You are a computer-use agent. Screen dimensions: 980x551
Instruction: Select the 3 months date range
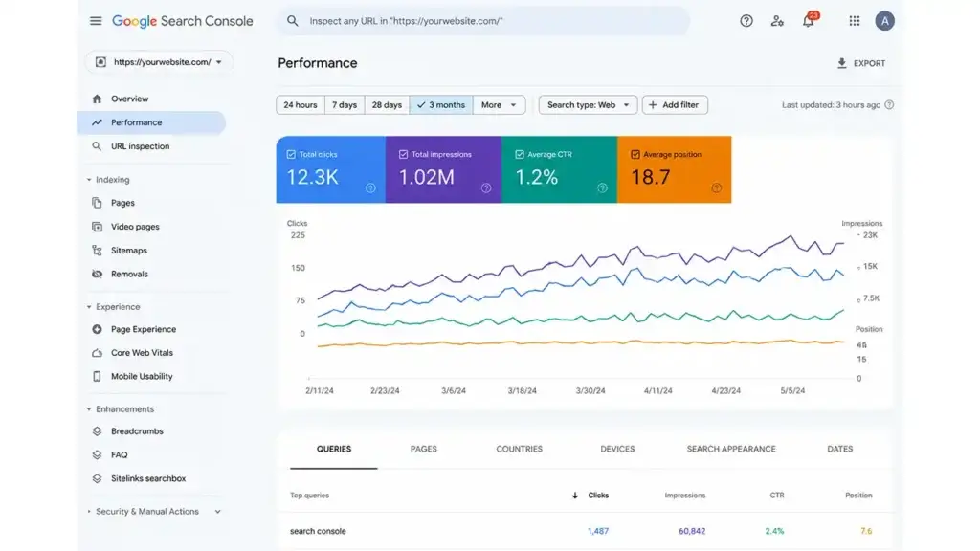pos(441,105)
